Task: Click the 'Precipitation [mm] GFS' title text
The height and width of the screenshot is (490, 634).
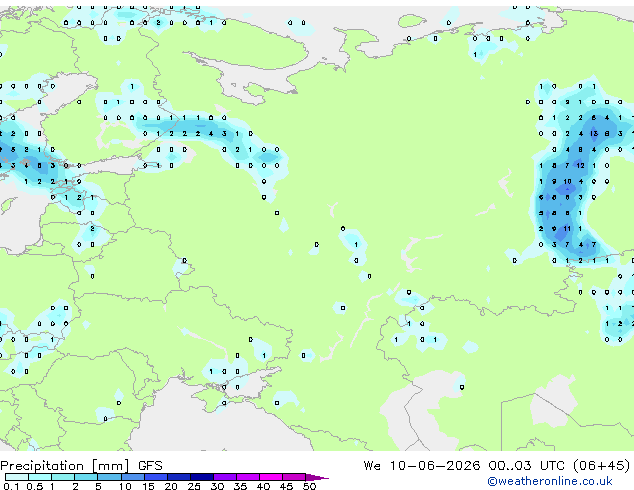Action: click(81, 466)
